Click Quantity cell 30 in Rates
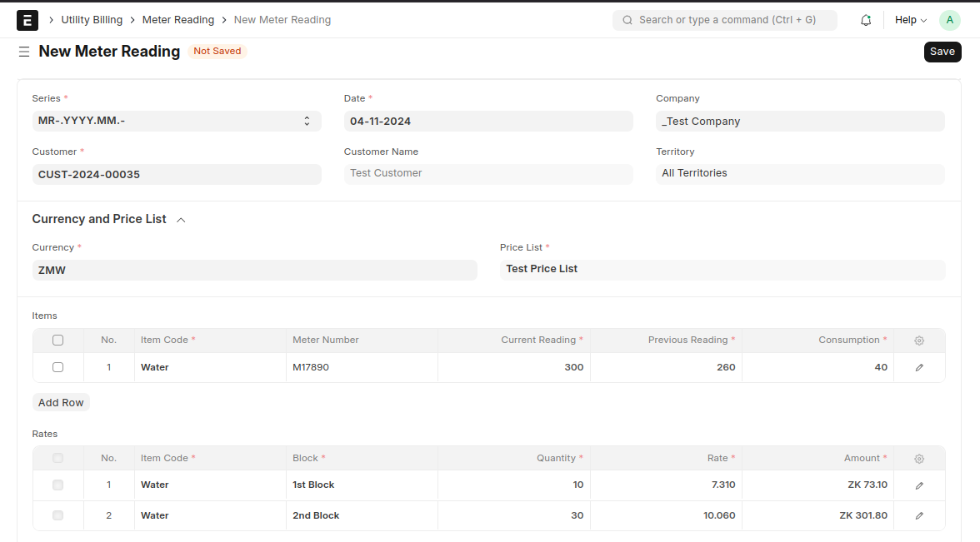 [x=513, y=516]
